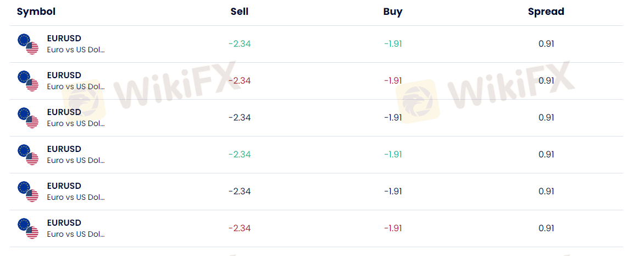
Task: Click the green Sell value -2.34 in the first row
Action: [240, 44]
